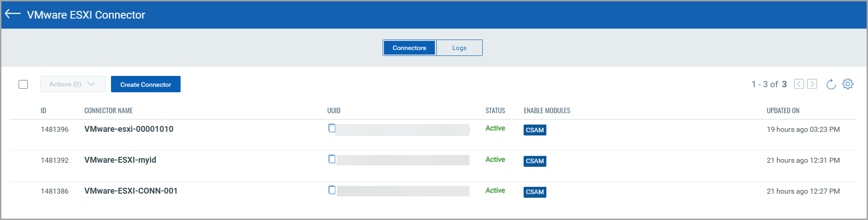This screenshot has width=868, height=220.
Task: Go to next page of connectors
Action: point(812,84)
